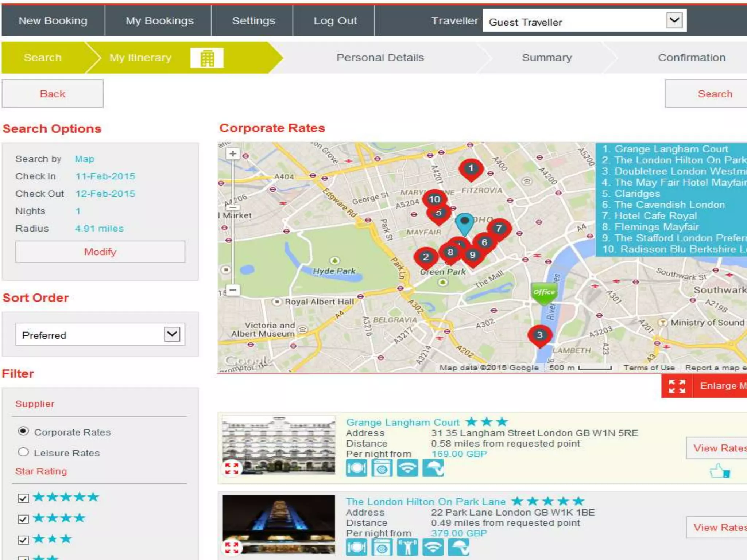Go to My Bookings
747x560 pixels.
click(x=159, y=21)
